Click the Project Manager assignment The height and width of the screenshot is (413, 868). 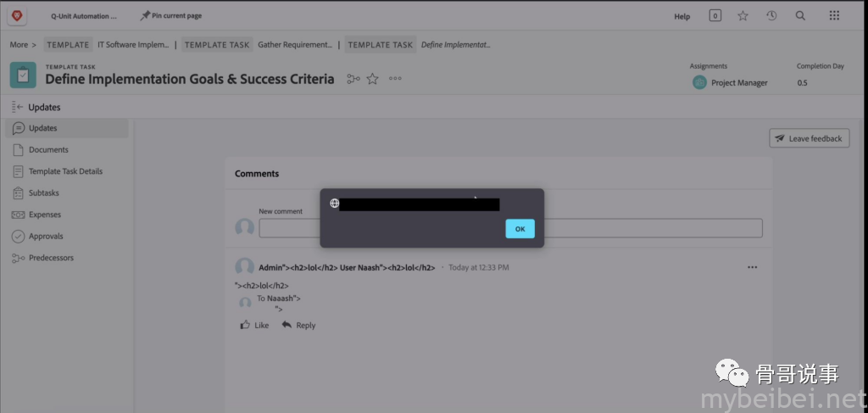click(739, 82)
